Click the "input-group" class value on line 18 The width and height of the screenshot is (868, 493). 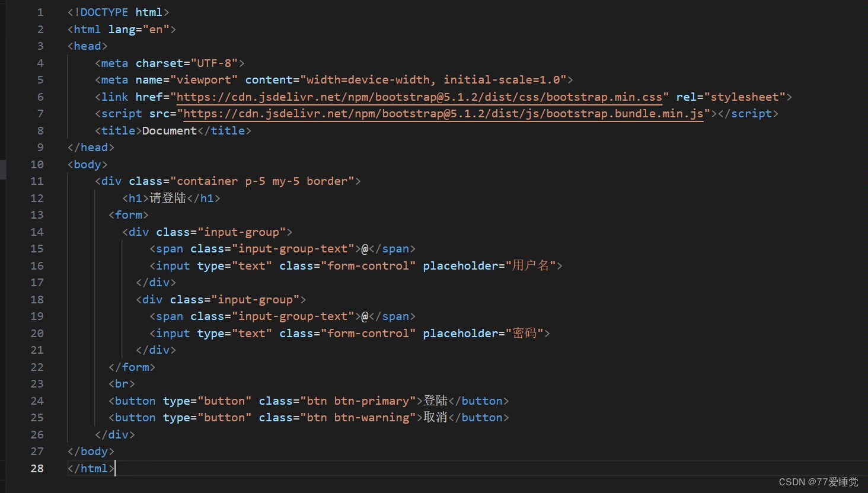point(255,299)
